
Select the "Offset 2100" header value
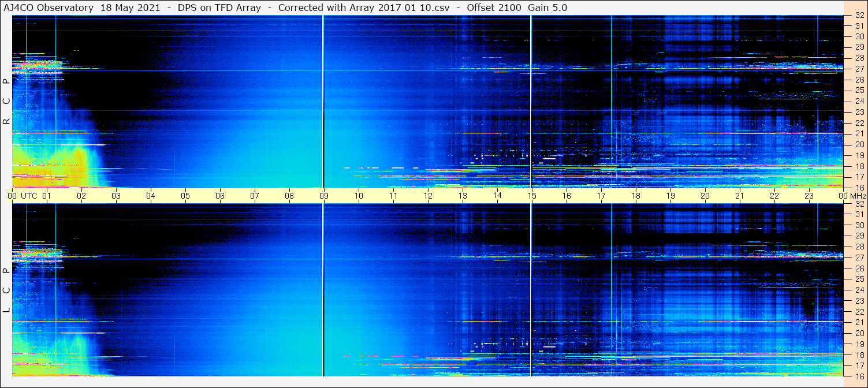(x=494, y=8)
